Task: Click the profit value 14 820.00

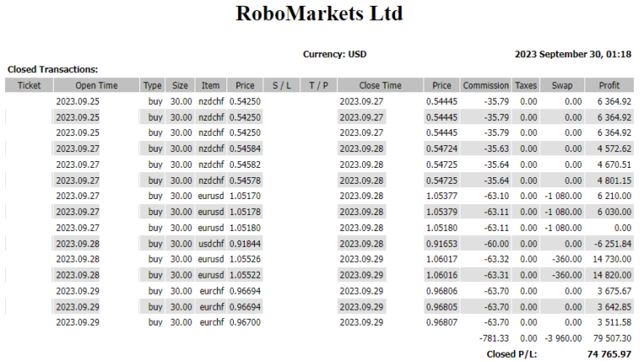Action: (x=612, y=275)
